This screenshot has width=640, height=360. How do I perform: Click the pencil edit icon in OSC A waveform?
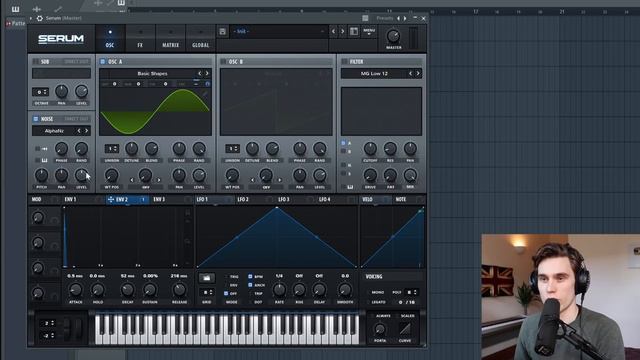coord(204,94)
